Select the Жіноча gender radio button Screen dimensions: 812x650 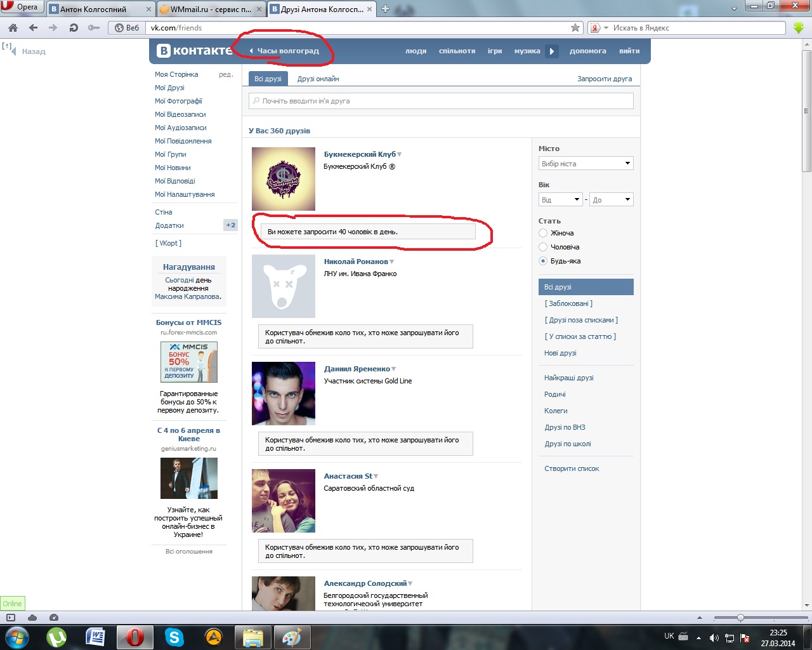(x=543, y=233)
